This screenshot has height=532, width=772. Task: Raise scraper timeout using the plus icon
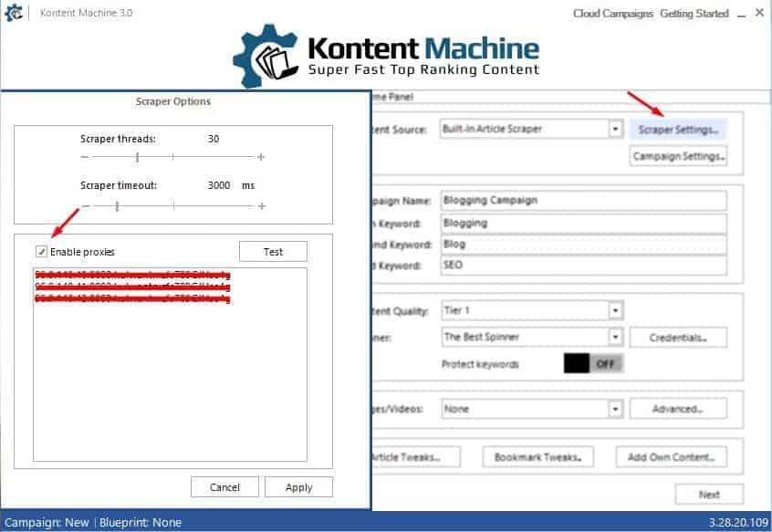(x=261, y=205)
